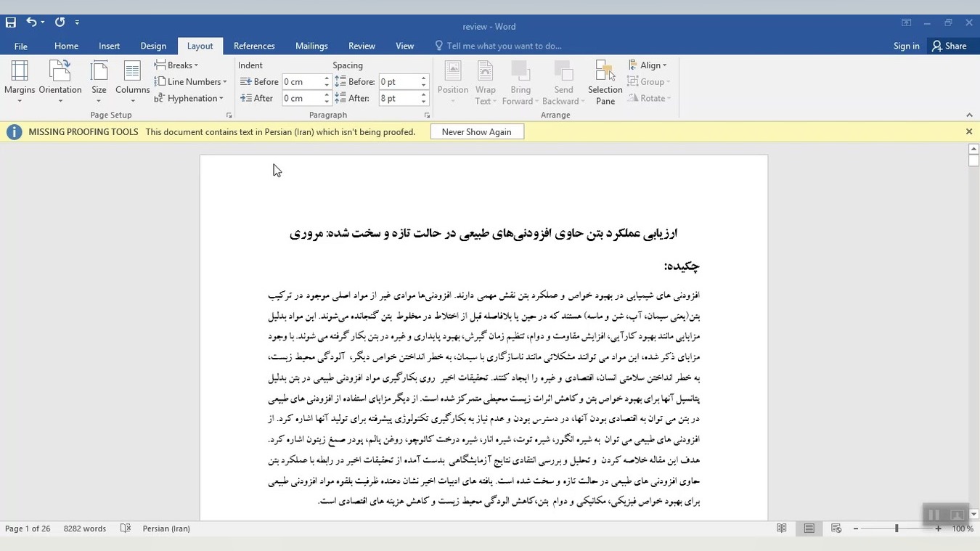
Task: Switch to the Design tab
Action: pyautogui.click(x=153, y=46)
